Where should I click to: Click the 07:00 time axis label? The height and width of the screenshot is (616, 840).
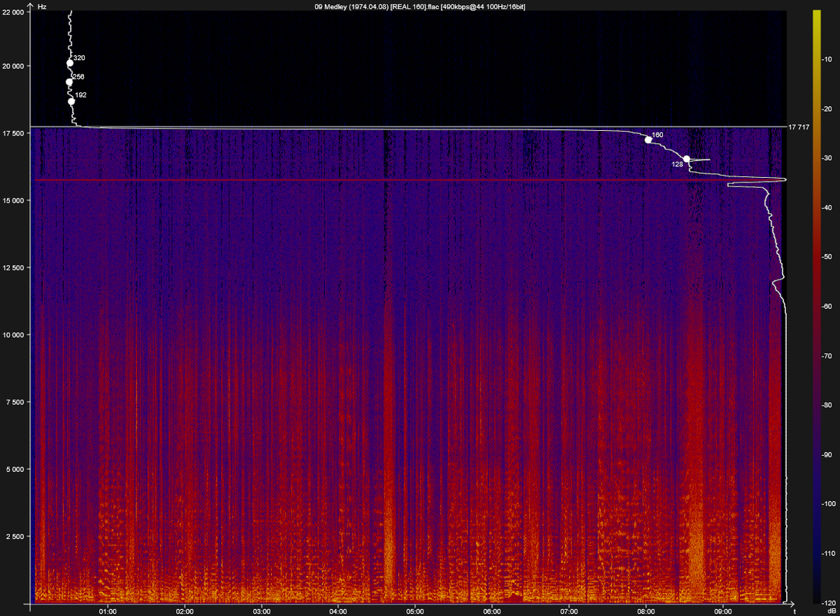pos(569,611)
